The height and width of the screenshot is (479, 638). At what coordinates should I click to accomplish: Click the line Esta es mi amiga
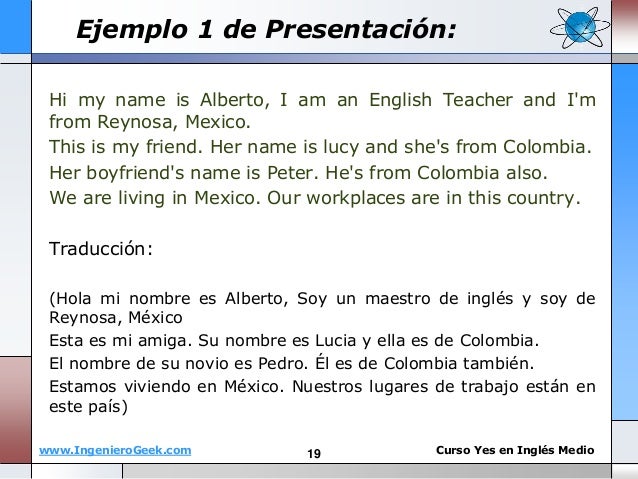tap(294, 340)
